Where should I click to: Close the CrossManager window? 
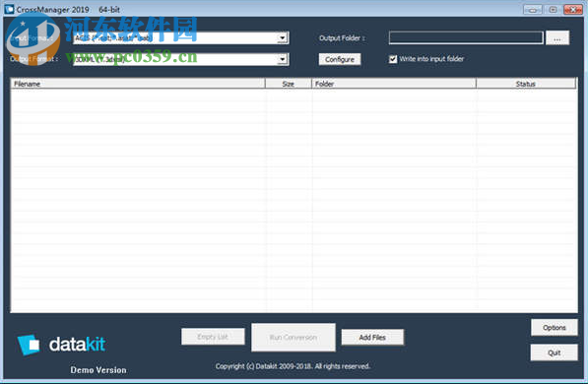pos(573,10)
